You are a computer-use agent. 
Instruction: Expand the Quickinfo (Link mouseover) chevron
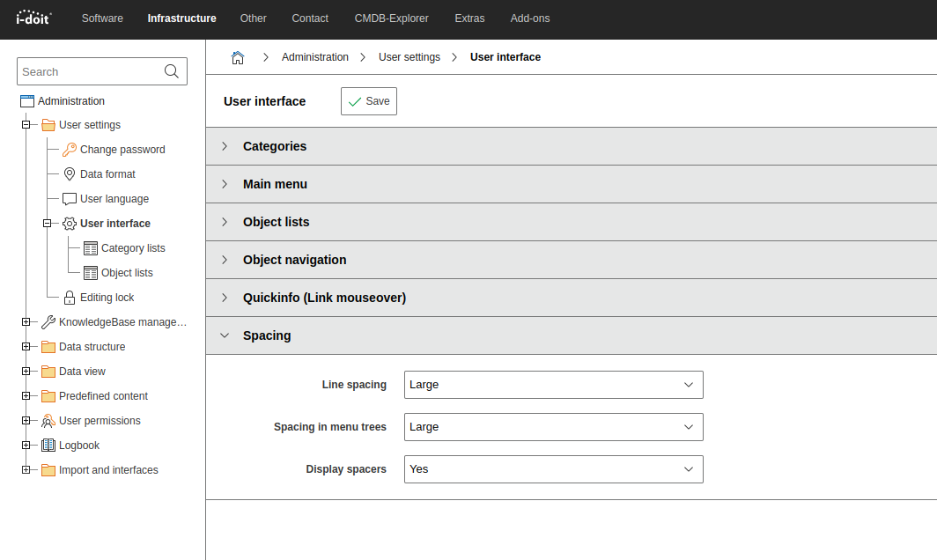pos(225,298)
